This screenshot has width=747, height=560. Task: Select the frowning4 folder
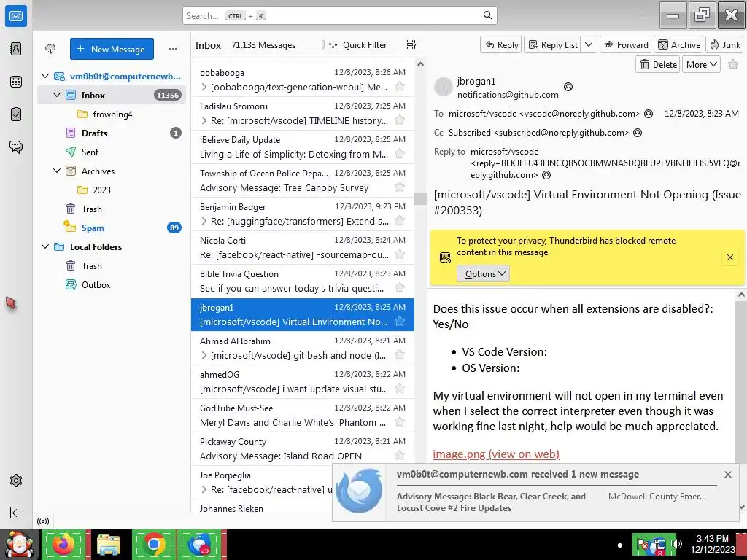pyautogui.click(x=112, y=114)
